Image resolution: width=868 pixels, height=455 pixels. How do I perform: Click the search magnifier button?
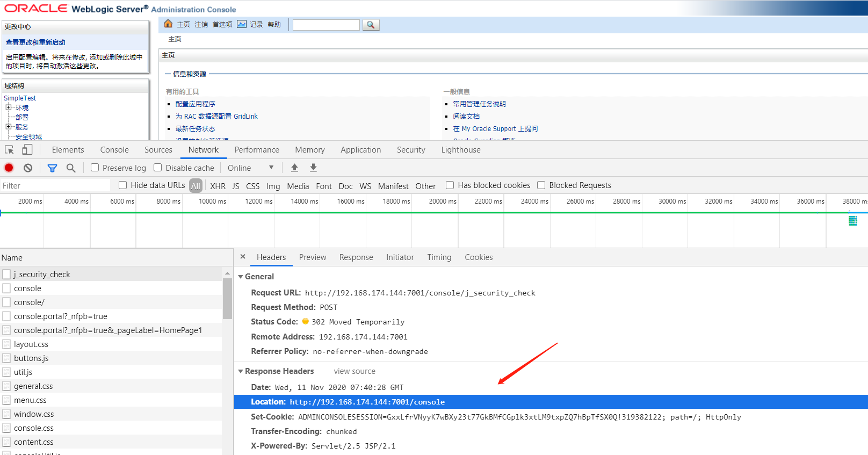pos(371,25)
